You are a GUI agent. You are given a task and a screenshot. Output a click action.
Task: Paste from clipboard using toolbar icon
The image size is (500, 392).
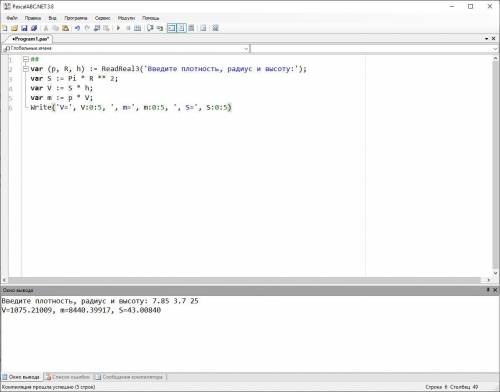click(66, 28)
